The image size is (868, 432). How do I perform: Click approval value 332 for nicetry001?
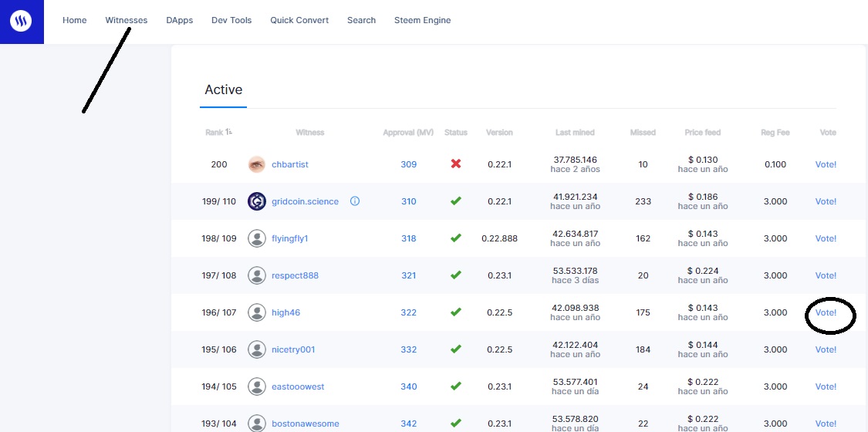[408, 349]
